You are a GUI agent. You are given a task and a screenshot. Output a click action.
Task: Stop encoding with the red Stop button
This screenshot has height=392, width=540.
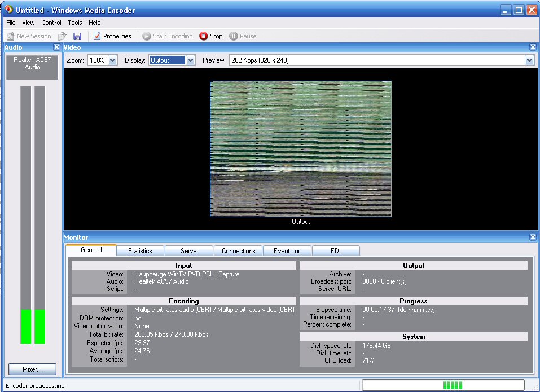[x=211, y=36]
